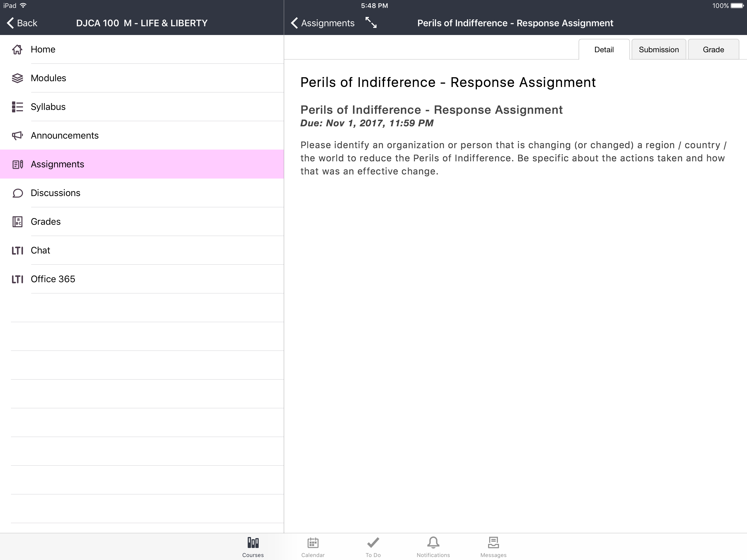Screen dimensions: 747x560
Task: Select the Detail tab
Action: tap(604, 49)
